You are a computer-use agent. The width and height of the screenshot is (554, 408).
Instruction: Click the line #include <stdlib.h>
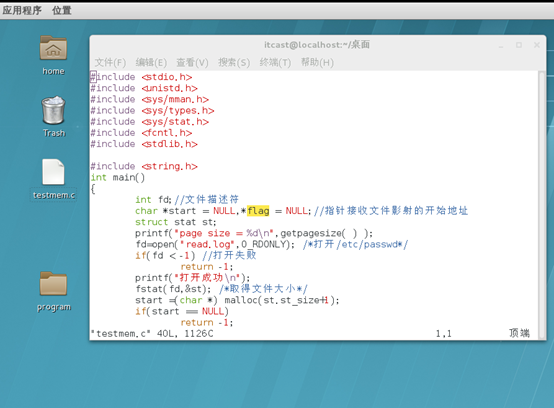pos(144,144)
